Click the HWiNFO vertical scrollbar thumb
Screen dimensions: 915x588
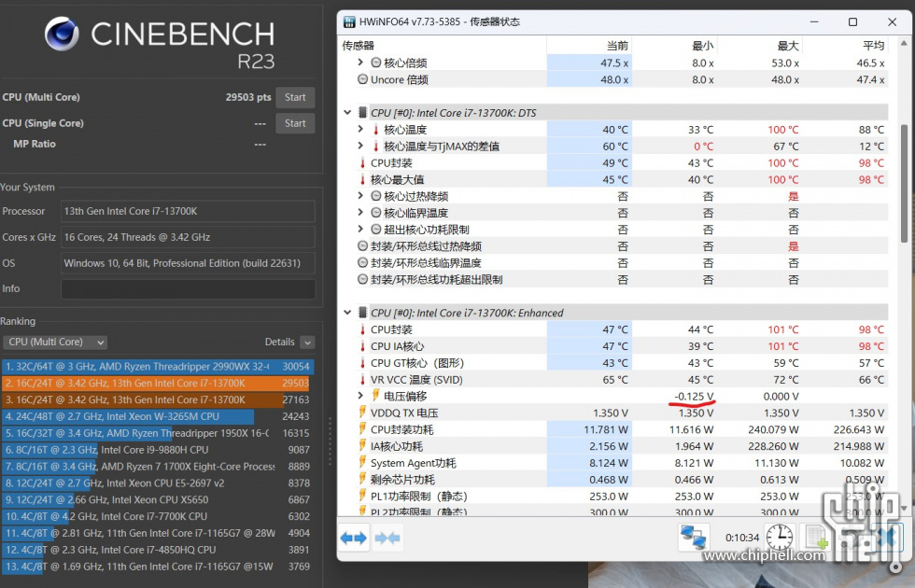[x=904, y=184]
